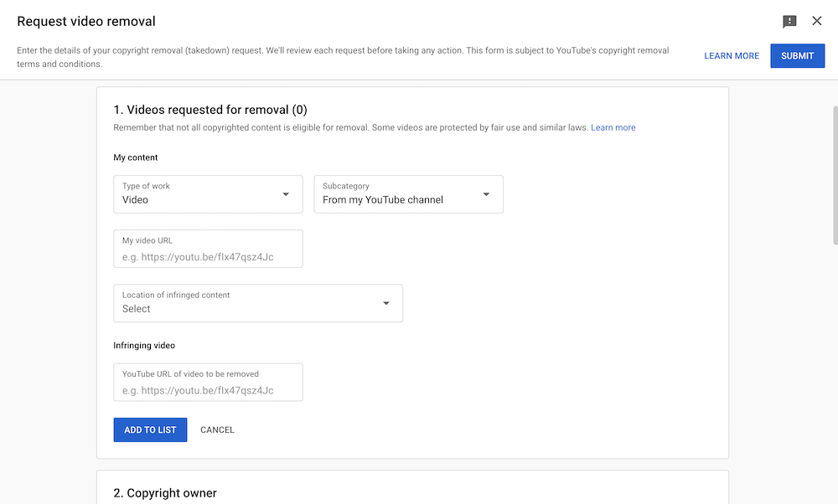Click the 'Request video removal' title

[86, 22]
